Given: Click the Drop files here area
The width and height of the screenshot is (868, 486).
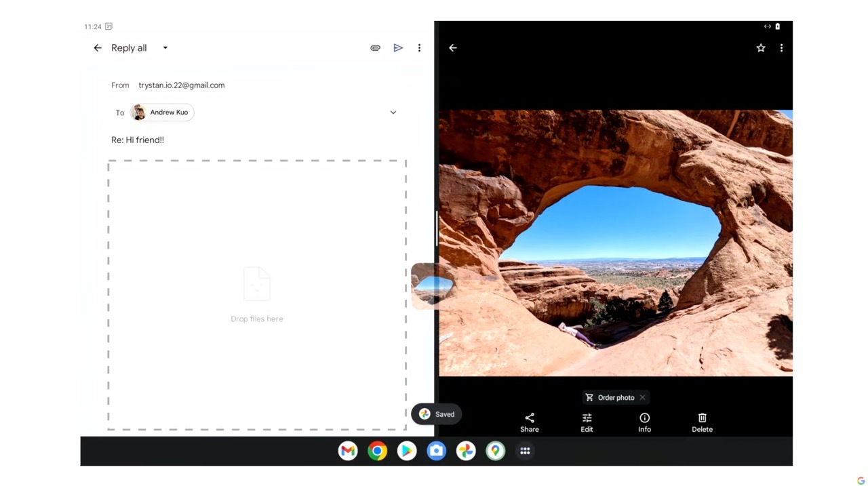Looking at the screenshot, I should pos(257,295).
